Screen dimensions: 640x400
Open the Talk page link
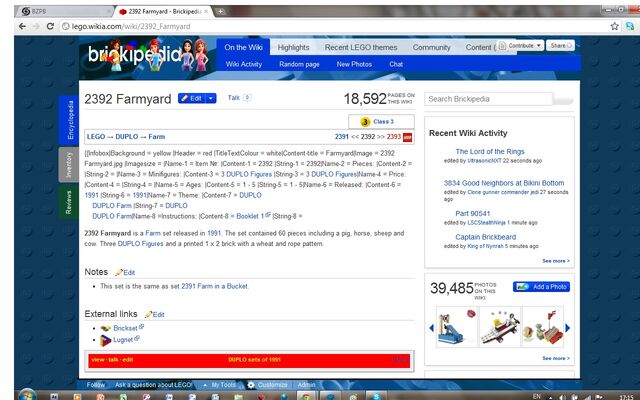233,98
